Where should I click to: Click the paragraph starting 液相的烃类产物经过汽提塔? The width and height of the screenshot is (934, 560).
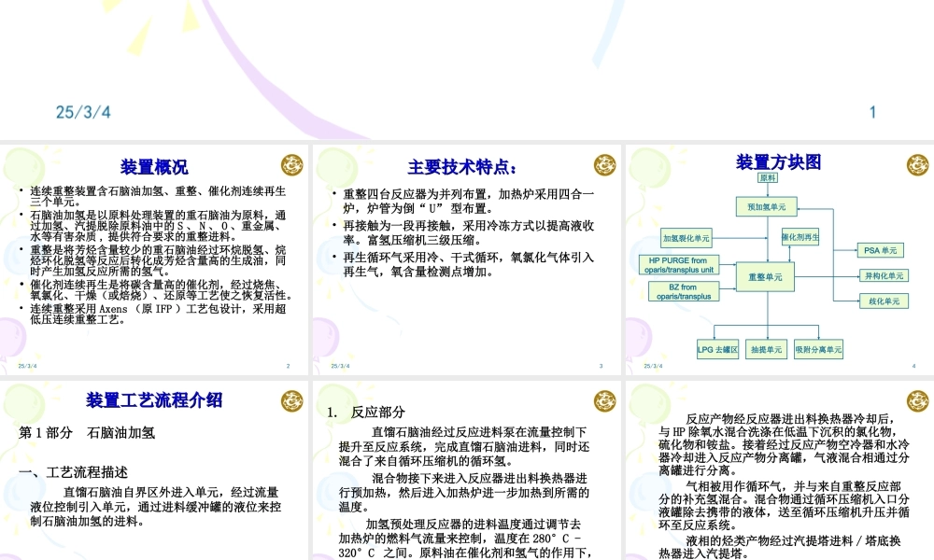coord(780,547)
